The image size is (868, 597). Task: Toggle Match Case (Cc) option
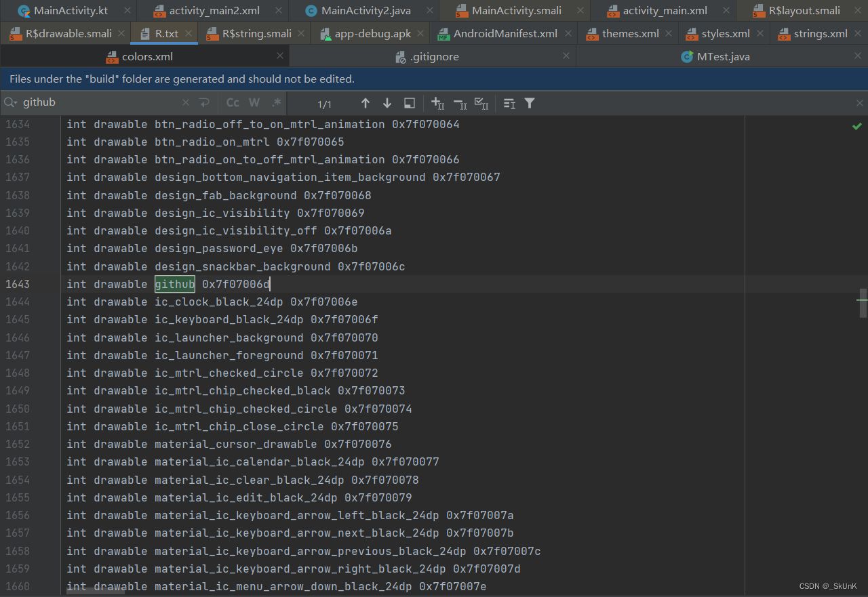(233, 103)
